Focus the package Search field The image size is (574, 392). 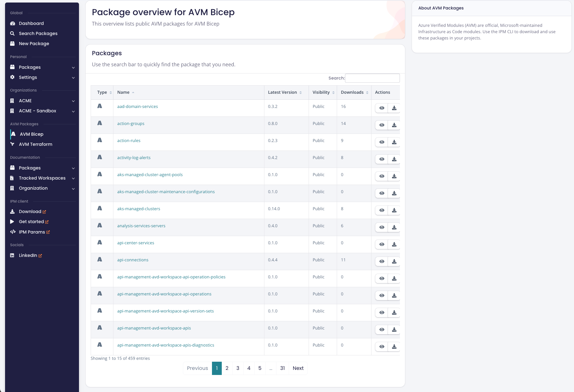coord(372,78)
